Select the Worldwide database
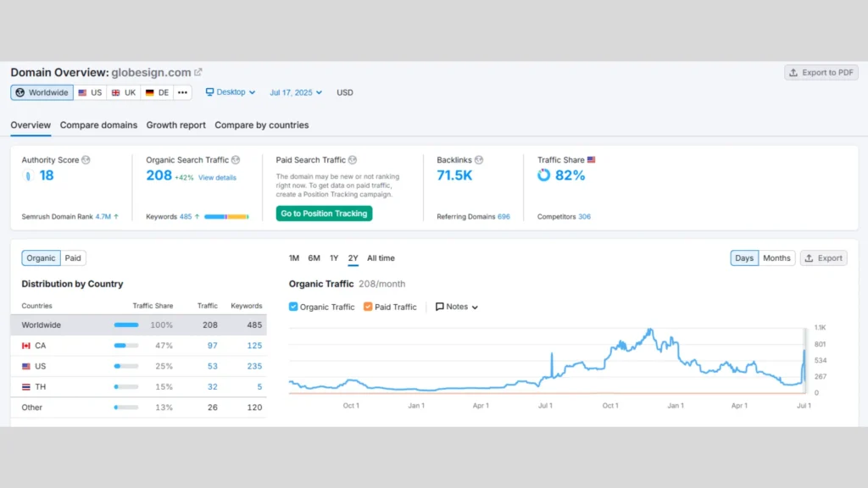The width and height of the screenshot is (868, 488). [42, 92]
